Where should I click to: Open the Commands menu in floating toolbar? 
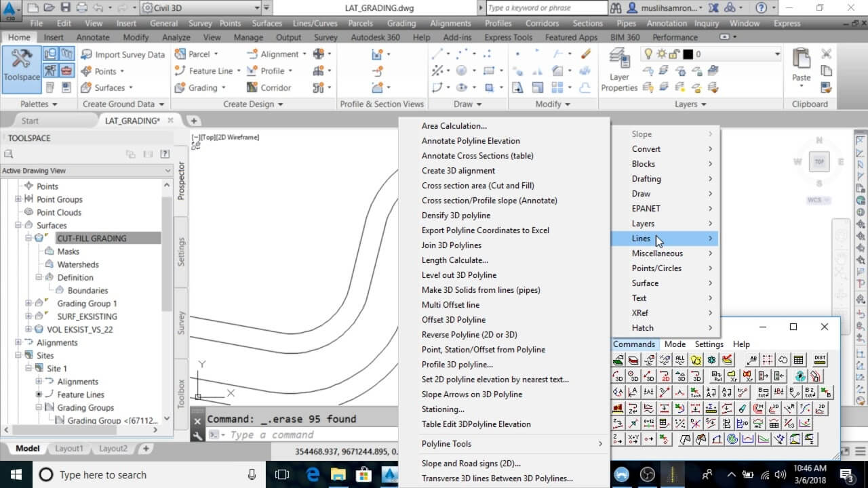[634, 344]
